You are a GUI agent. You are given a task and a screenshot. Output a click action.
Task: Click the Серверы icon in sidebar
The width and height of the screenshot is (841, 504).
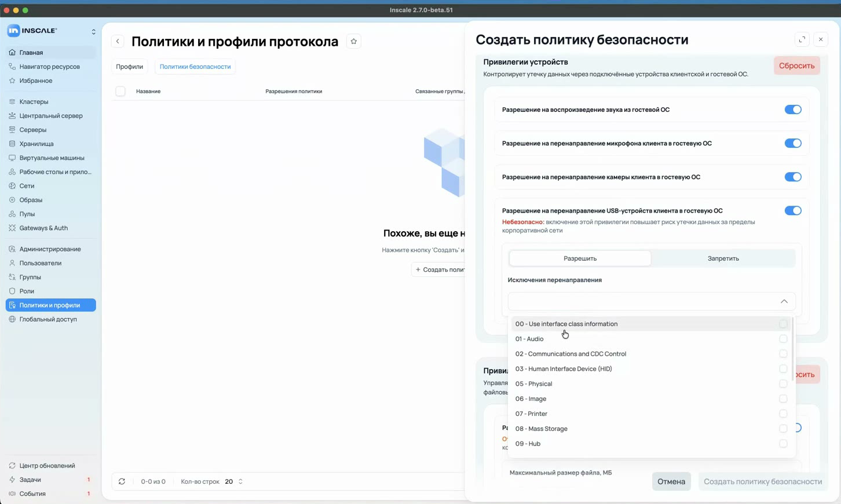coord(12,130)
